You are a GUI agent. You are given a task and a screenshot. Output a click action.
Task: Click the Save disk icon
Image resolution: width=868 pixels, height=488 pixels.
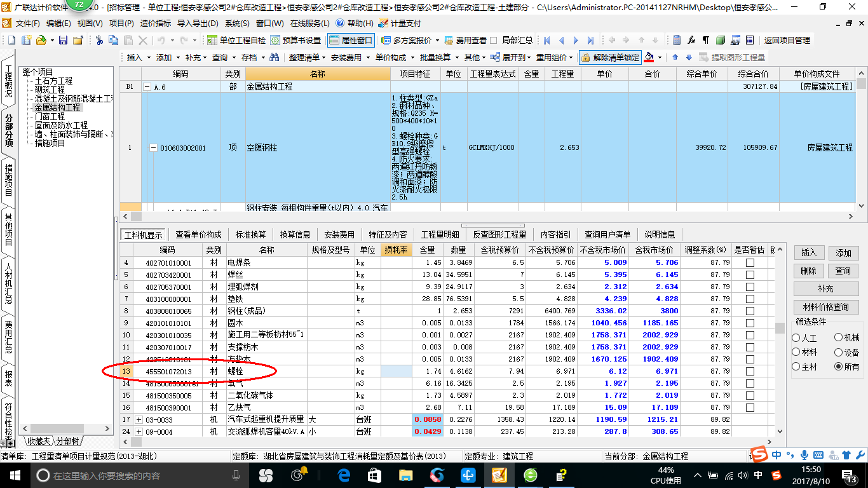click(63, 40)
